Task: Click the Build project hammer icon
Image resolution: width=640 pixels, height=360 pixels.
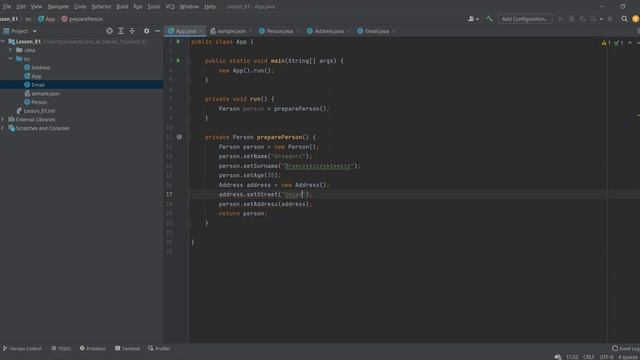Action: pyautogui.click(x=489, y=19)
